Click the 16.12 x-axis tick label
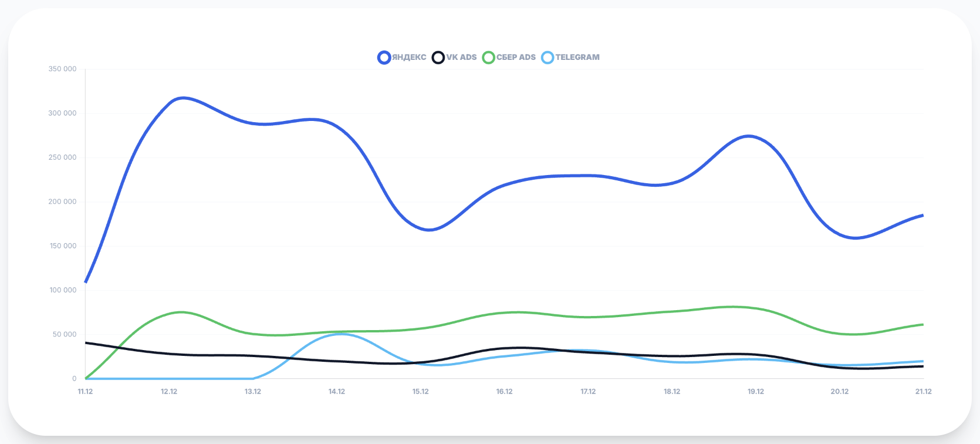Image resolution: width=980 pixels, height=444 pixels. coord(504,392)
